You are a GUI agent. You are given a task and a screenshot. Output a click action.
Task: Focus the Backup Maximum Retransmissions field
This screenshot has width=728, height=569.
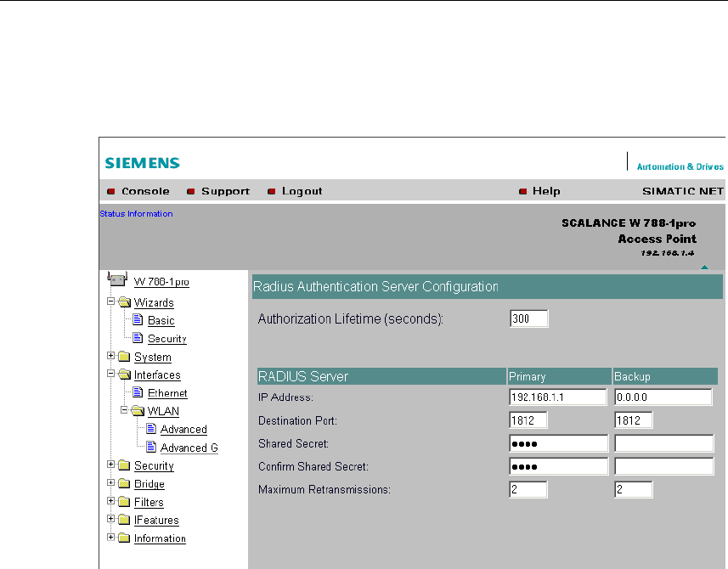point(634,489)
